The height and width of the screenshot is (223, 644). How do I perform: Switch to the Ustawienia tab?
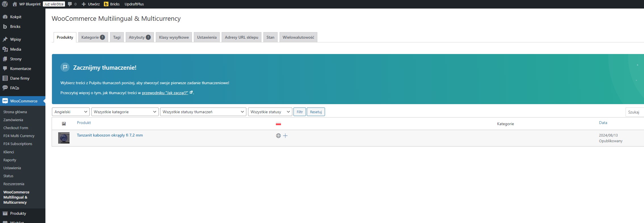(207, 37)
